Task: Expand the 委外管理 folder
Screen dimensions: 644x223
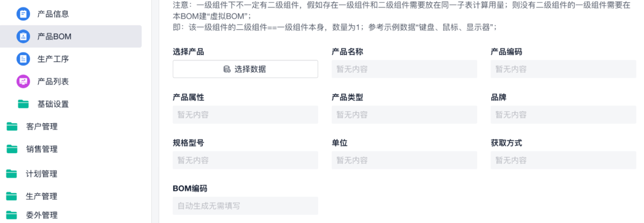Action: click(x=41, y=215)
